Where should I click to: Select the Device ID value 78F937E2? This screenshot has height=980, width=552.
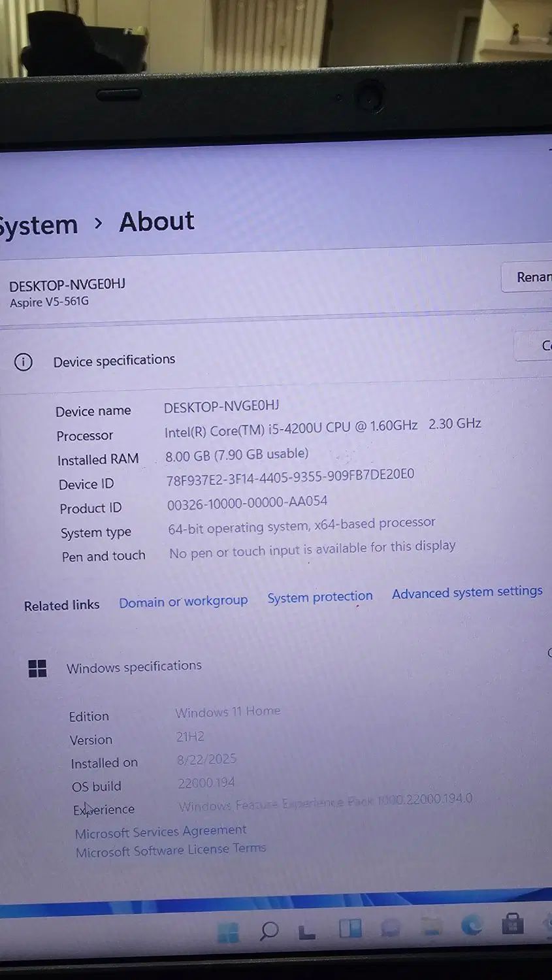(x=290, y=478)
